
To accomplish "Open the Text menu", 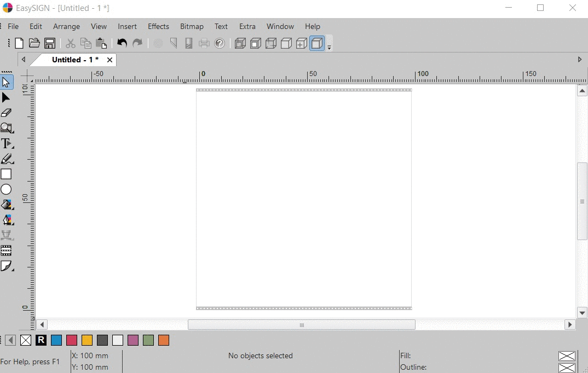I will 221,27.
